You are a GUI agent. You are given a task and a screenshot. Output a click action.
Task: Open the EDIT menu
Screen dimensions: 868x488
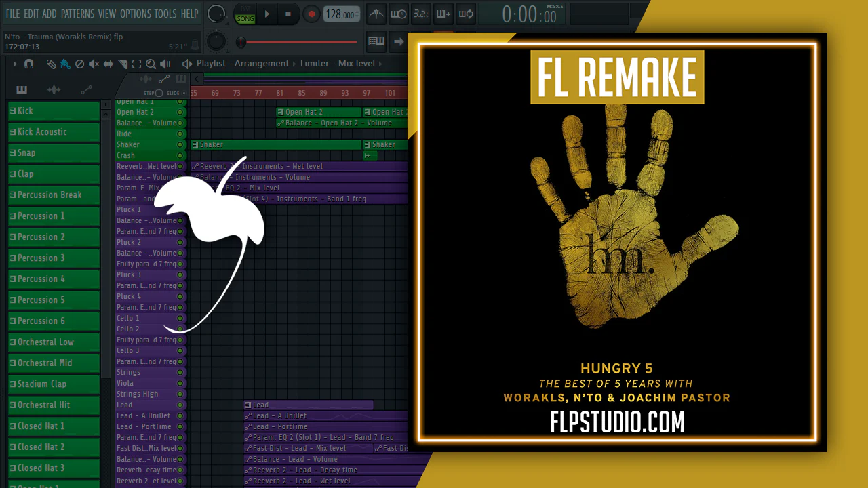click(31, 14)
